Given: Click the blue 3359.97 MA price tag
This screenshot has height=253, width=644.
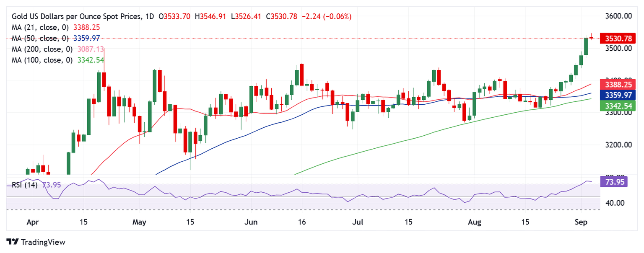Looking at the screenshot, I should [x=618, y=95].
